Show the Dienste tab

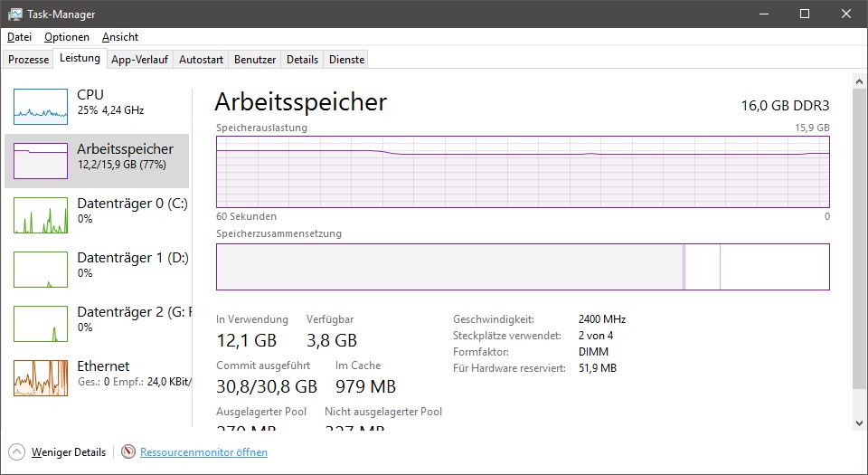(347, 60)
